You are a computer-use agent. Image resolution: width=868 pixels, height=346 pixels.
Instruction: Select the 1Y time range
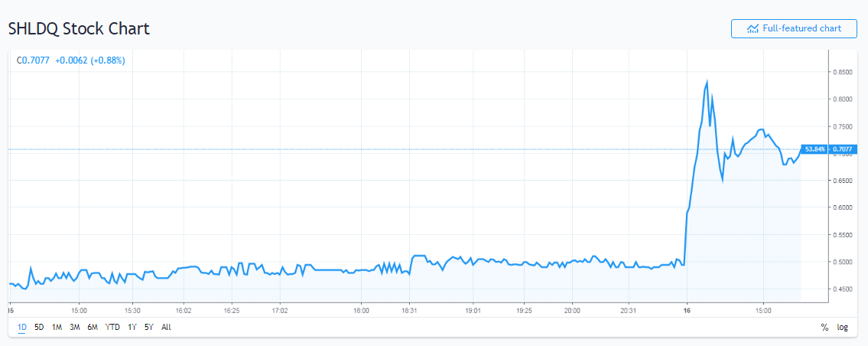pos(132,327)
